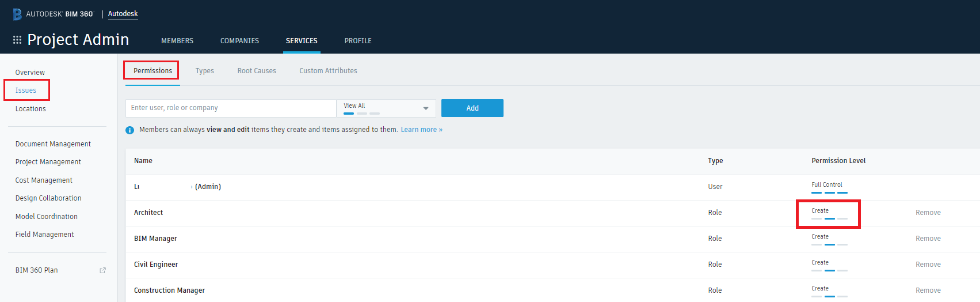Screen dimensions: 980x302
Task: Open Field Management service
Action: [45, 235]
